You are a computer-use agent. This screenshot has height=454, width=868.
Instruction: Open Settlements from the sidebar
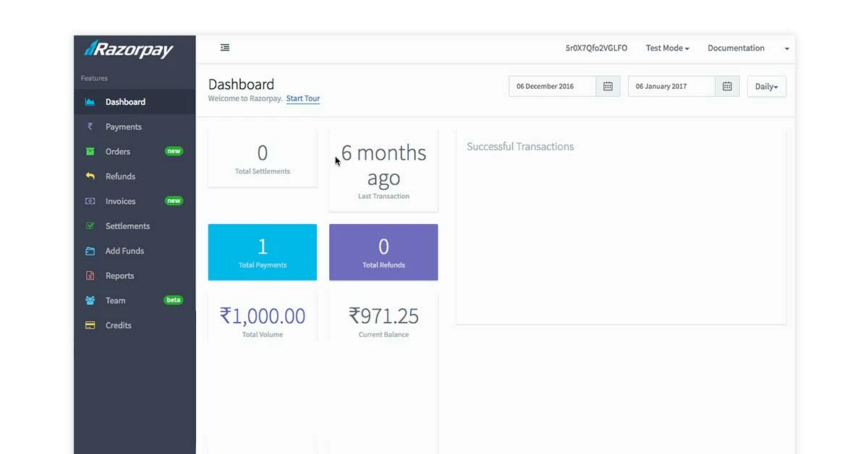pyautogui.click(x=129, y=226)
